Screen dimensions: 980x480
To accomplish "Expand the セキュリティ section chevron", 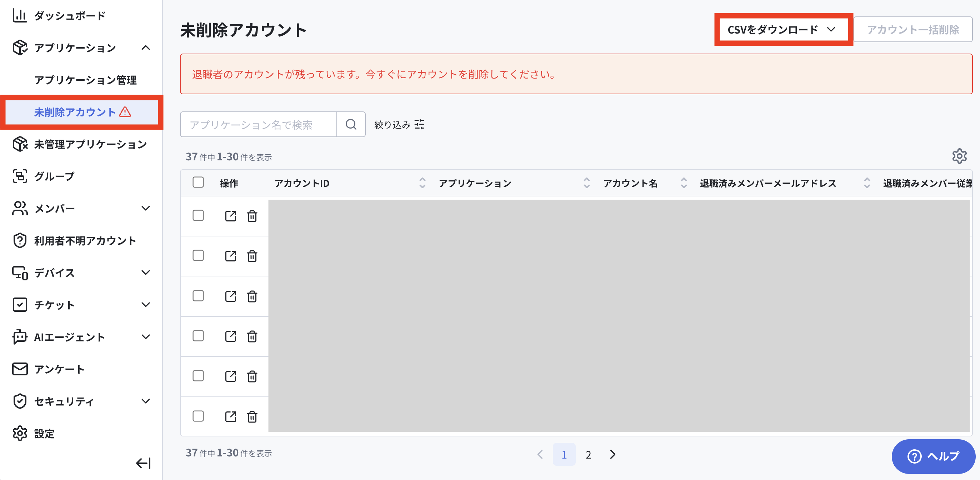I will click(x=146, y=401).
